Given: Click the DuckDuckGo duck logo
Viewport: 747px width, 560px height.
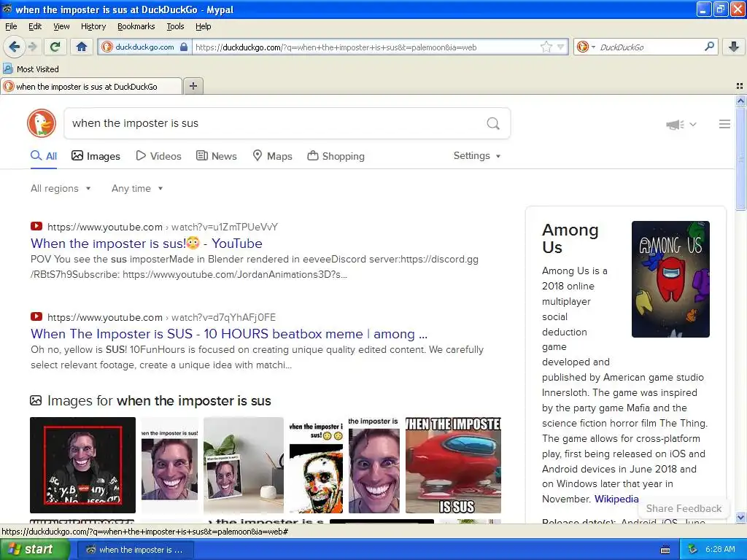Looking at the screenshot, I should pyautogui.click(x=42, y=123).
